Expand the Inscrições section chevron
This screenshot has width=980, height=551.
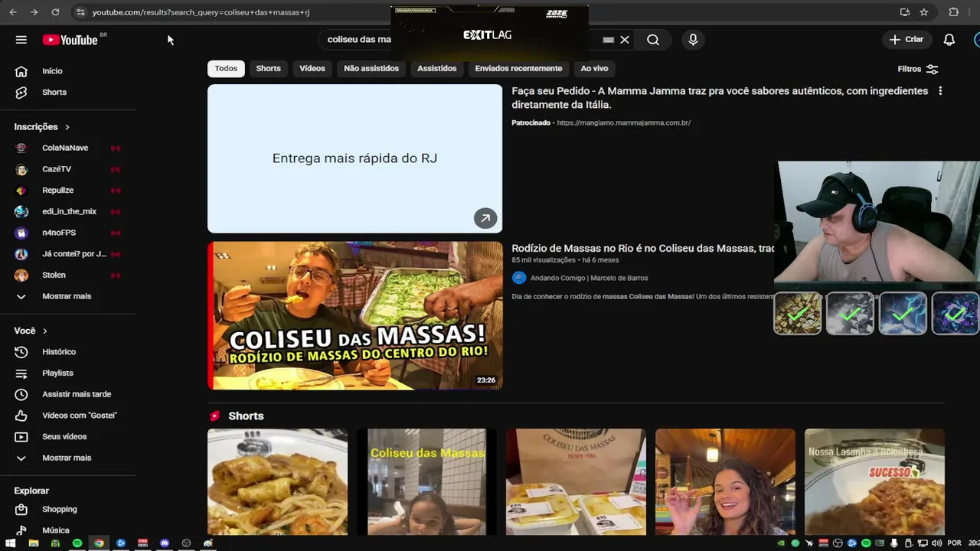[x=67, y=127]
